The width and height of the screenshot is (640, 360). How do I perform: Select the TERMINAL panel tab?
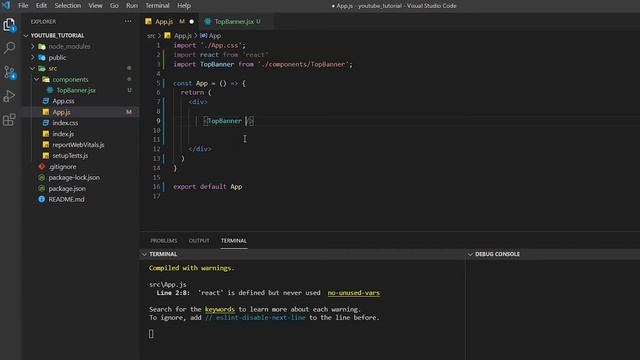coord(234,241)
